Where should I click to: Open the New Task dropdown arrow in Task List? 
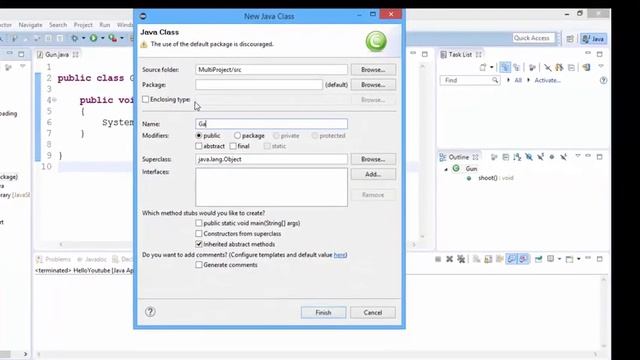click(x=492, y=67)
